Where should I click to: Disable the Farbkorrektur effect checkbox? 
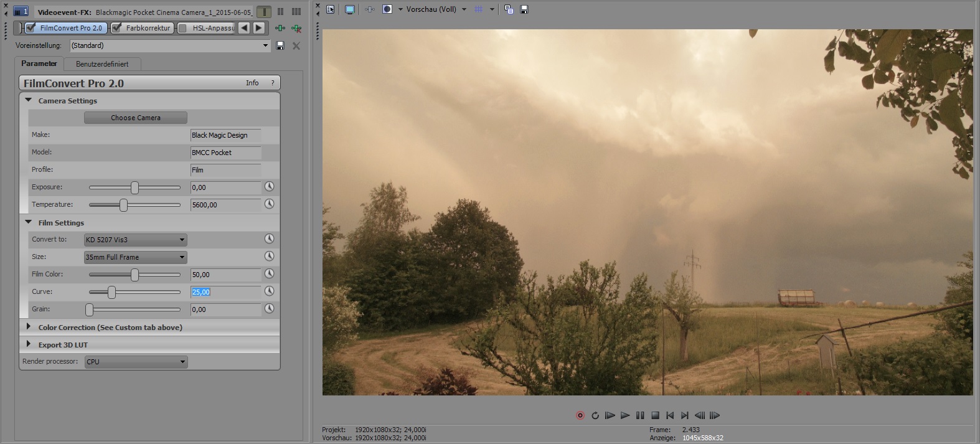pyautogui.click(x=116, y=28)
